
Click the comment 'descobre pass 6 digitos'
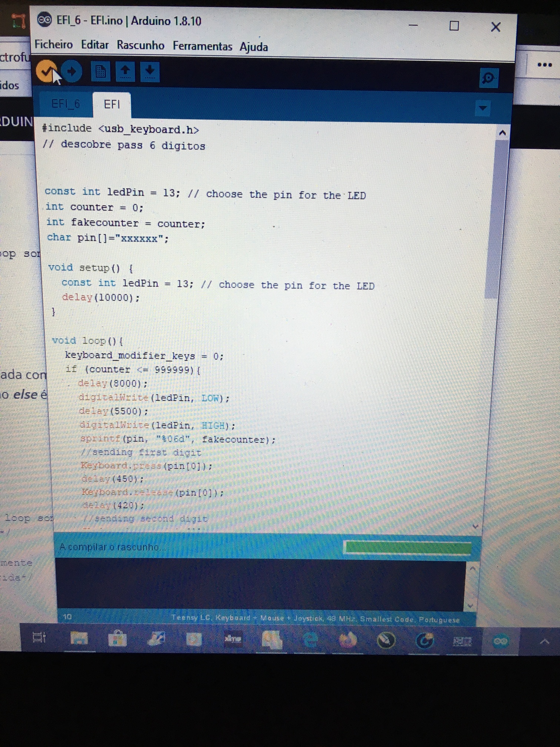124,145
